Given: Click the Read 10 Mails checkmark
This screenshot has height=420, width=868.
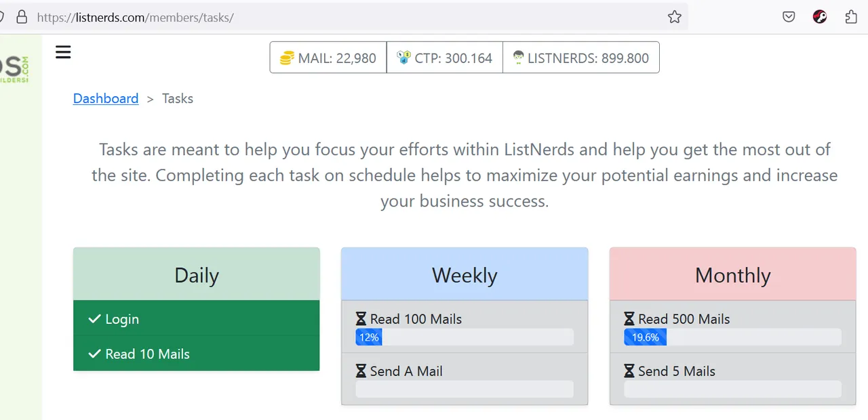Looking at the screenshot, I should point(95,354).
